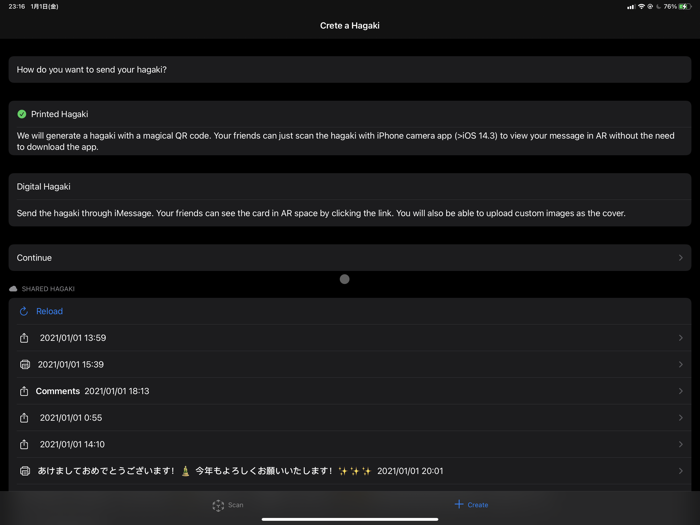This screenshot has height=525, width=700.
Task: Expand chevron on Comments 18:13 row
Action: click(x=680, y=391)
